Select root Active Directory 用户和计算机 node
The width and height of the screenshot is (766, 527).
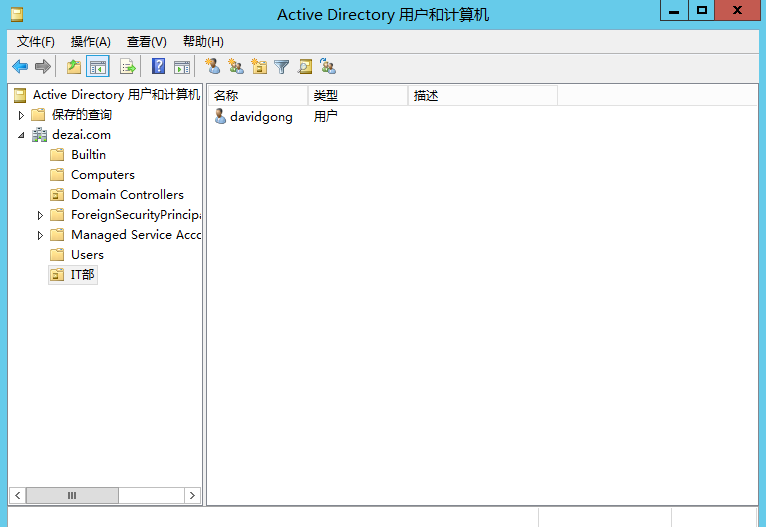[x=116, y=95]
